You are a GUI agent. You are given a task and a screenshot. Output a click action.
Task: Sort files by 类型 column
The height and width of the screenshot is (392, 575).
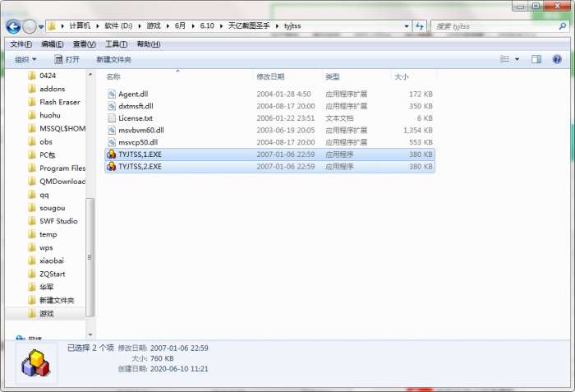coord(332,76)
